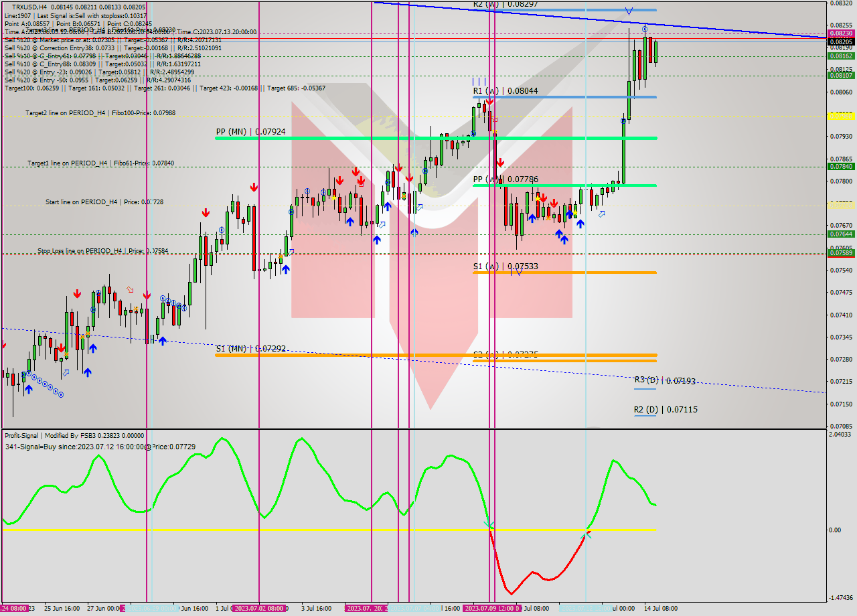
Task: Click the green 0.08107 price tag
Action: (841, 76)
